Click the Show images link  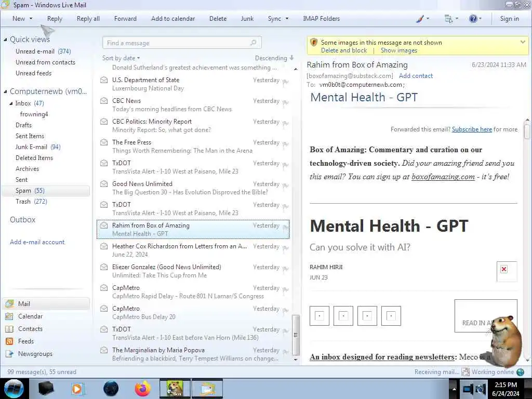(x=399, y=50)
